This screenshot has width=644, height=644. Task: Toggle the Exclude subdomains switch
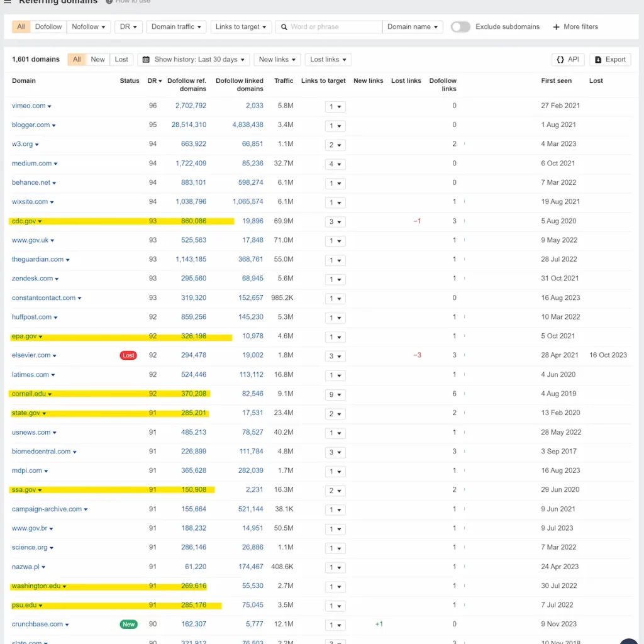(x=460, y=26)
